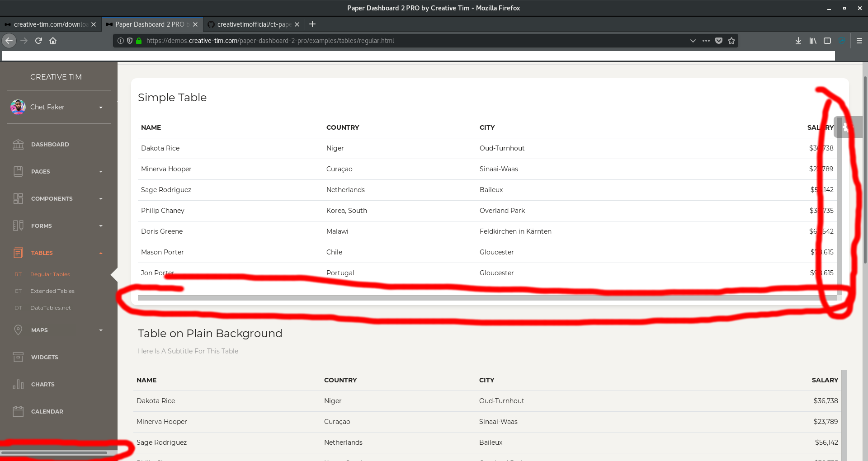Image resolution: width=868 pixels, height=461 pixels.
Task: Collapse the expanded Tables menu chevron
Action: [101, 253]
